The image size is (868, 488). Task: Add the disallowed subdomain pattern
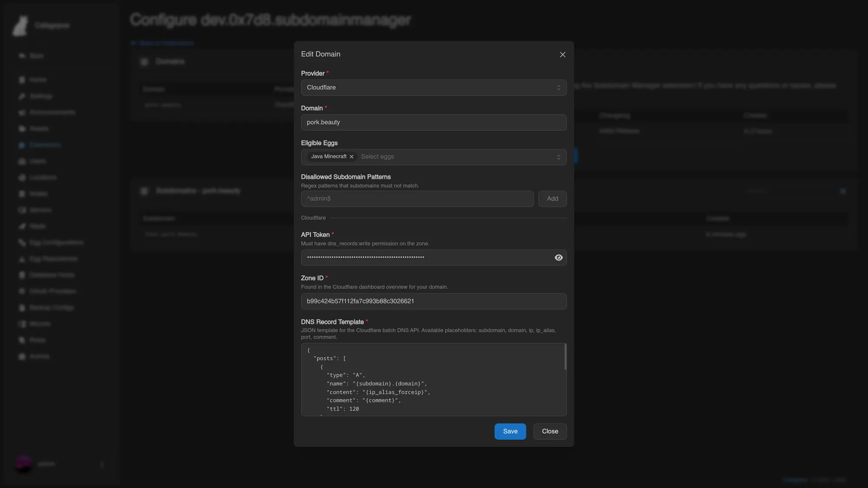[x=552, y=199]
